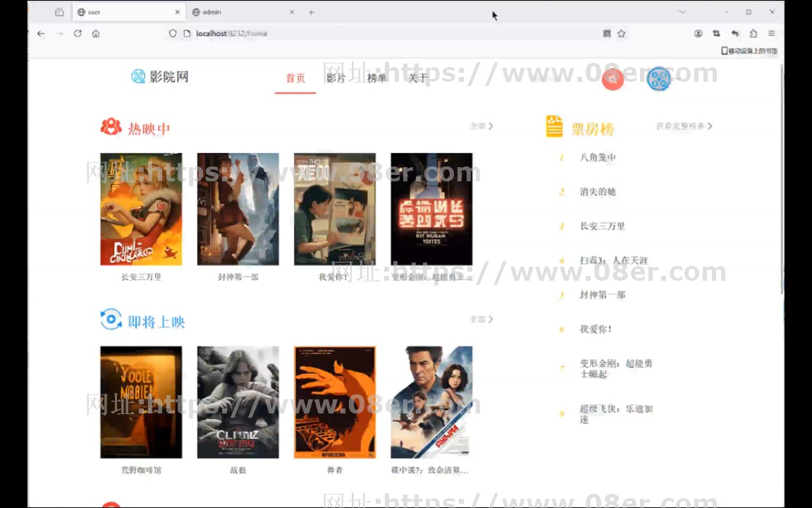The image size is (812, 508).
Task: Click the red search icon in header
Action: (613, 79)
